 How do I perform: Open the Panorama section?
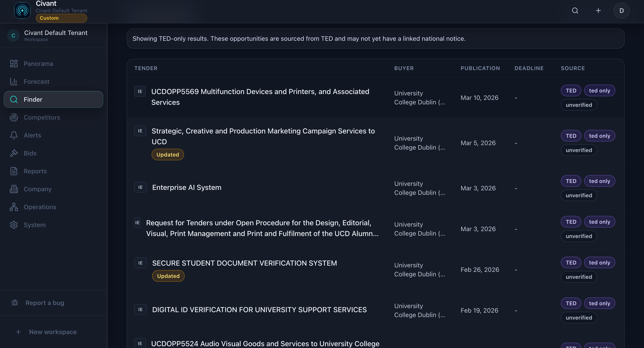pos(38,64)
